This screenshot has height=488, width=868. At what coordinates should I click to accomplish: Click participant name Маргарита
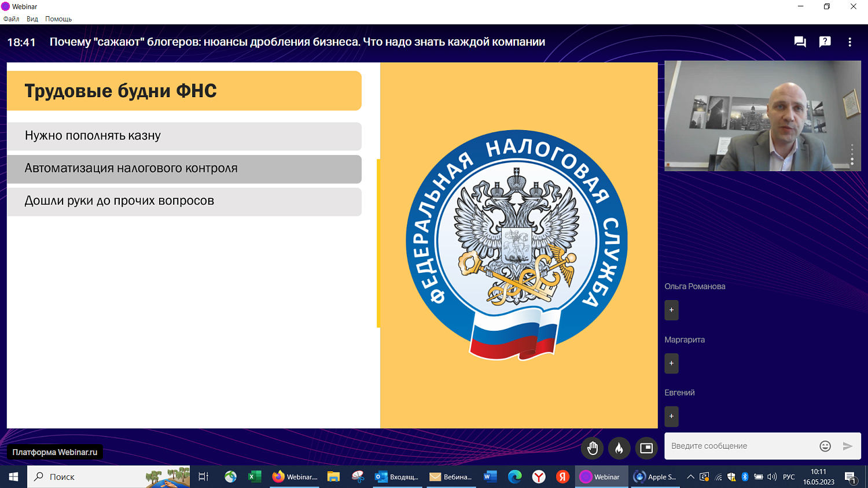[685, 339]
